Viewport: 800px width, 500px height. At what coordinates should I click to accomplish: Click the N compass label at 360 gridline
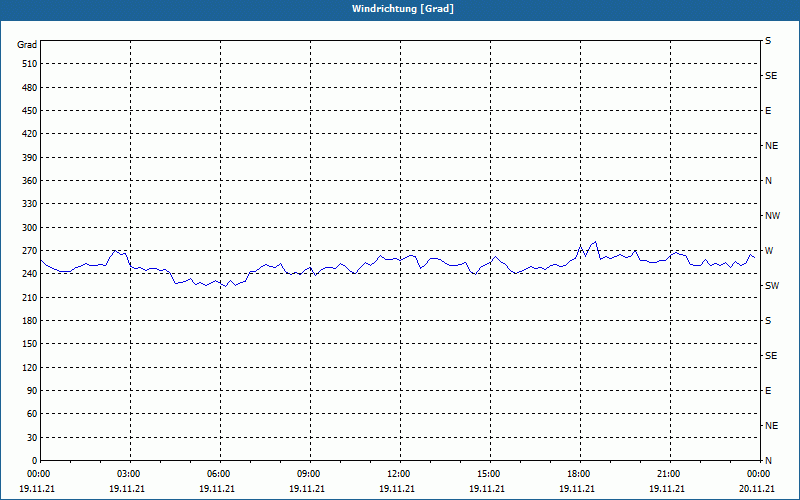point(768,181)
